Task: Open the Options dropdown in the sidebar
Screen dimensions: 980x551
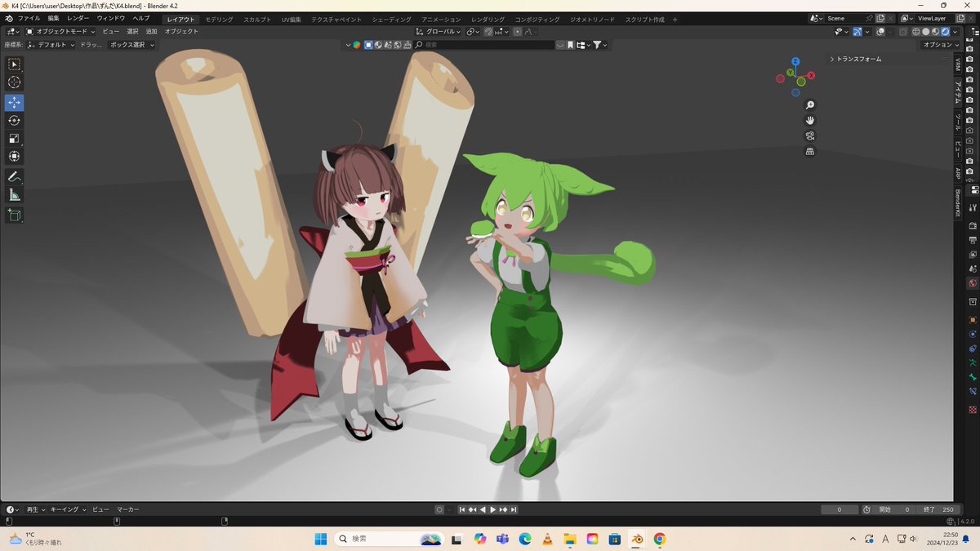Action: (939, 45)
